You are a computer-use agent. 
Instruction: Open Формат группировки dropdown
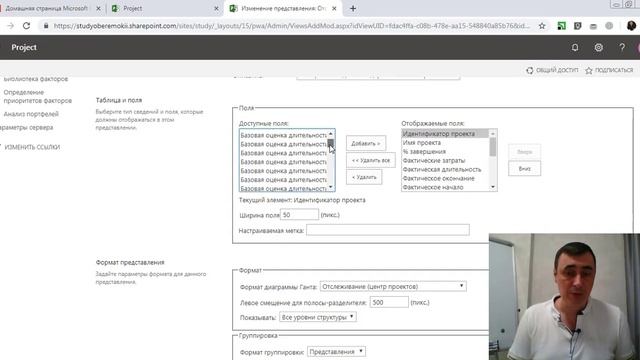click(336, 351)
